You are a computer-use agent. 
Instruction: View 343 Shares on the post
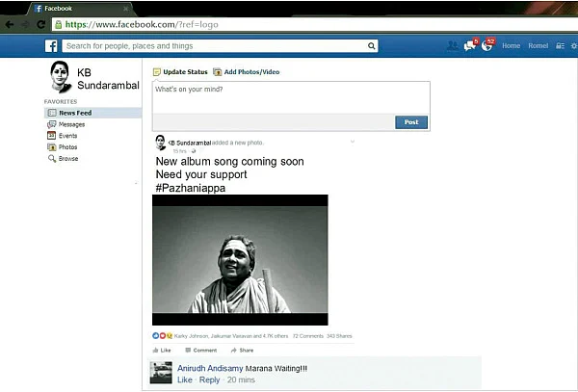[339, 336]
